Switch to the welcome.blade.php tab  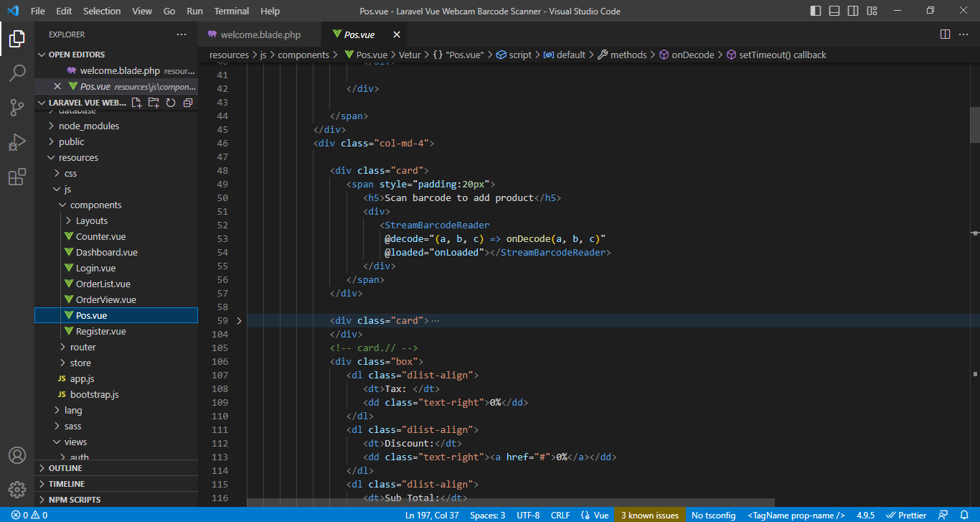[260, 34]
